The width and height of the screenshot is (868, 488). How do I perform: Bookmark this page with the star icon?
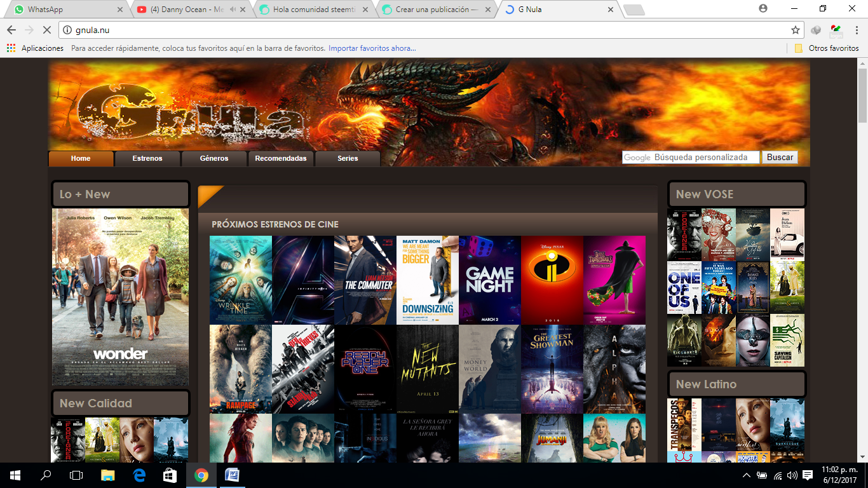pyautogui.click(x=796, y=30)
